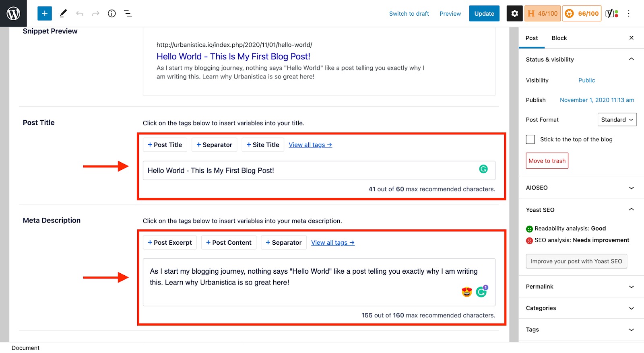Open the post details info icon
This screenshot has height=353, width=644.
pos(112,14)
